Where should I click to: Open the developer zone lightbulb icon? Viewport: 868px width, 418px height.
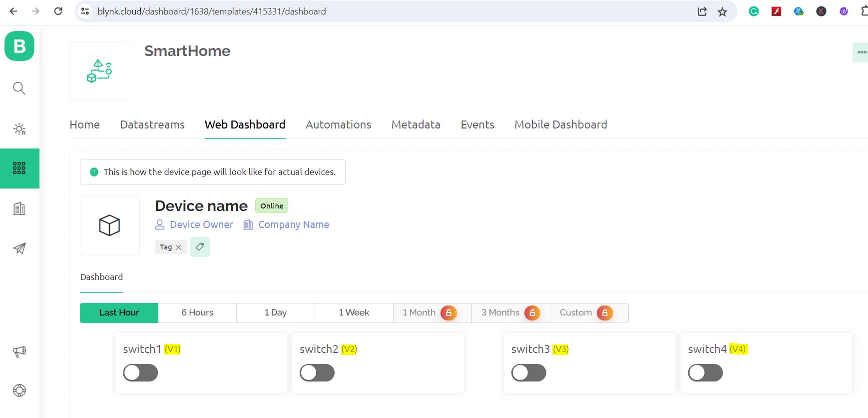click(x=19, y=128)
